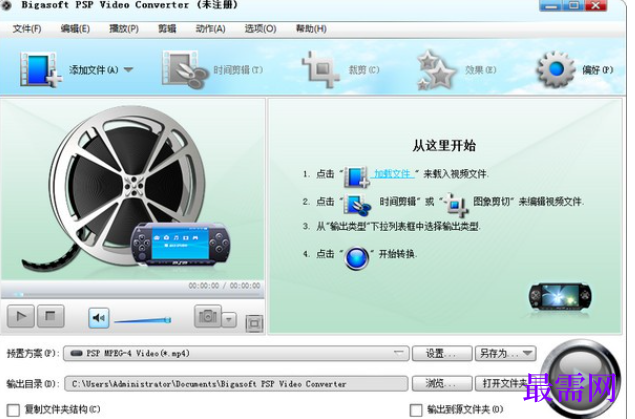635x419 pixels.
Task: Click the 打开文件夹 button
Action: [x=505, y=383]
